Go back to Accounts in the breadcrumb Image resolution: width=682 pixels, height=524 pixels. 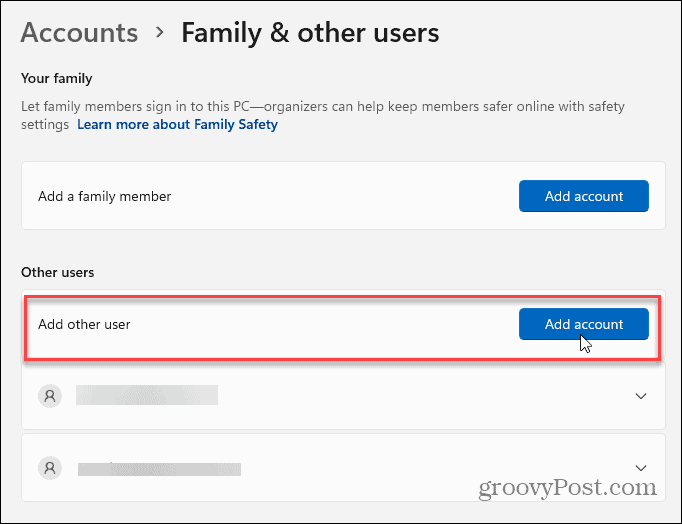point(79,33)
